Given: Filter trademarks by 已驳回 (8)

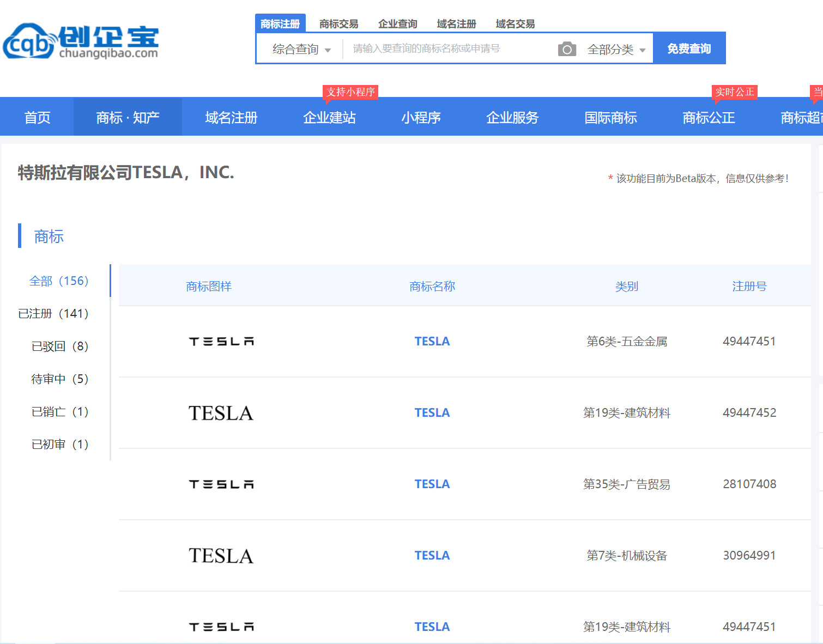Looking at the screenshot, I should pyautogui.click(x=60, y=346).
